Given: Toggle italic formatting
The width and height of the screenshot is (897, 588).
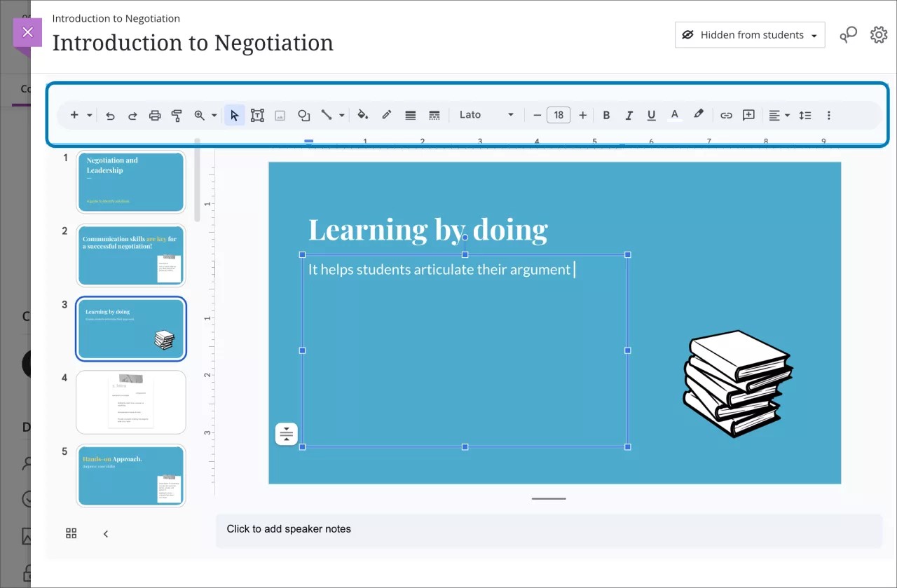Looking at the screenshot, I should point(629,115).
